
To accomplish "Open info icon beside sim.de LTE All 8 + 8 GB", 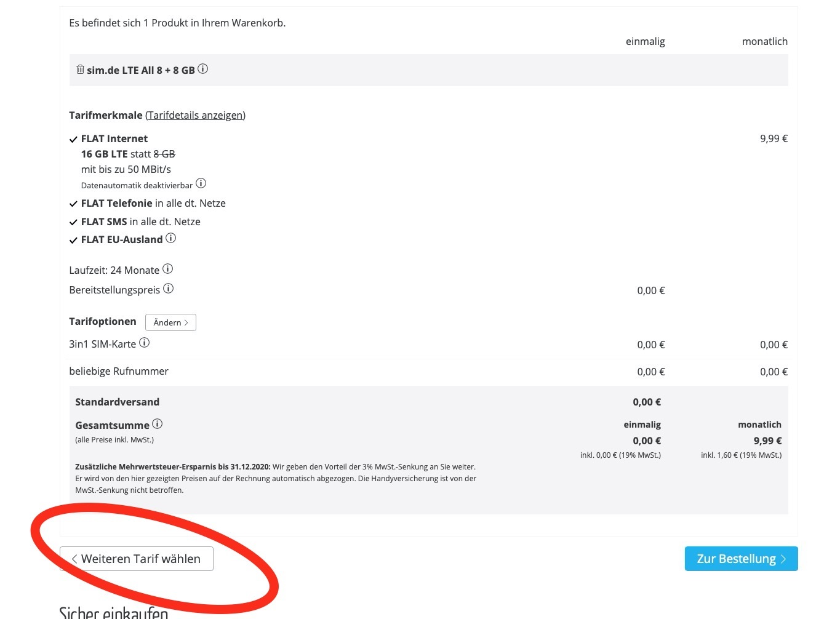I will click(202, 69).
